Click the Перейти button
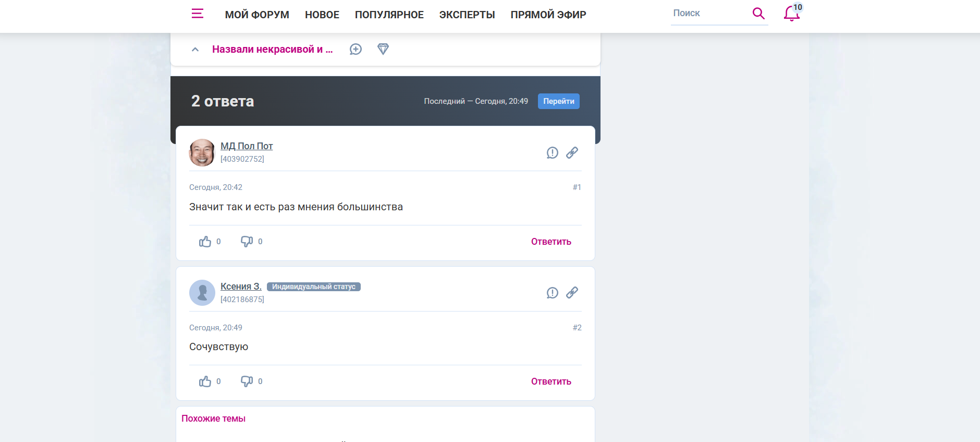This screenshot has height=442, width=980. pyautogui.click(x=559, y=101)
